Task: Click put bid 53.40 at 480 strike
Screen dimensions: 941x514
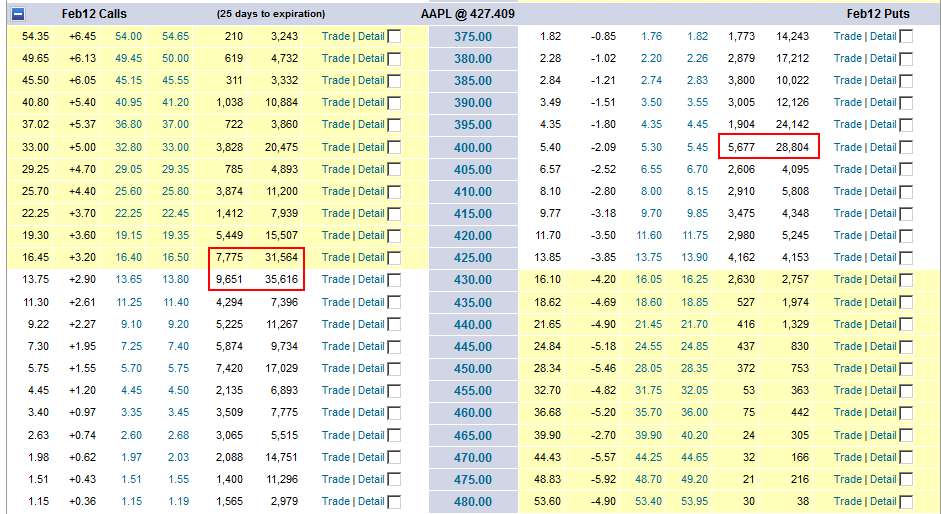Action: (649, 501)
